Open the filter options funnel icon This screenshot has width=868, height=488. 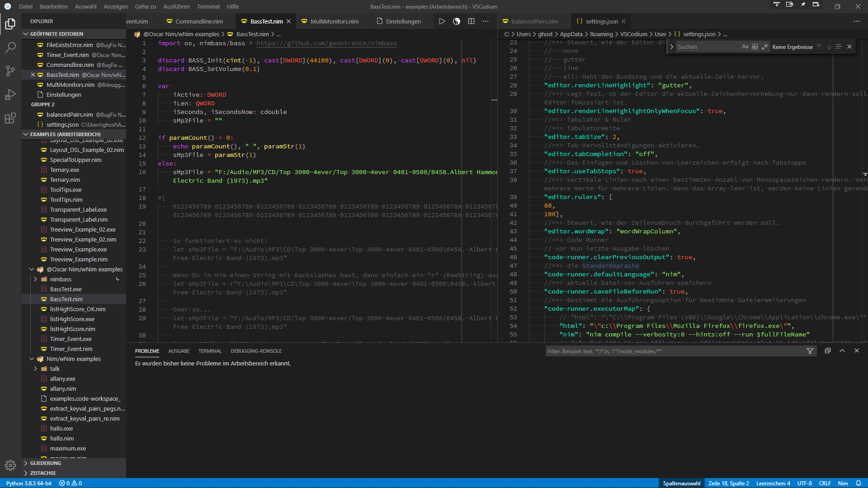tap(810, 351)
